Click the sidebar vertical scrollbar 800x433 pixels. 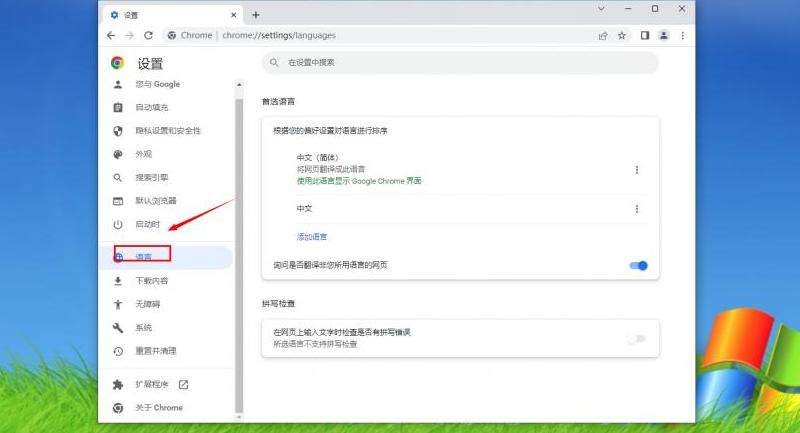(238, 250)
